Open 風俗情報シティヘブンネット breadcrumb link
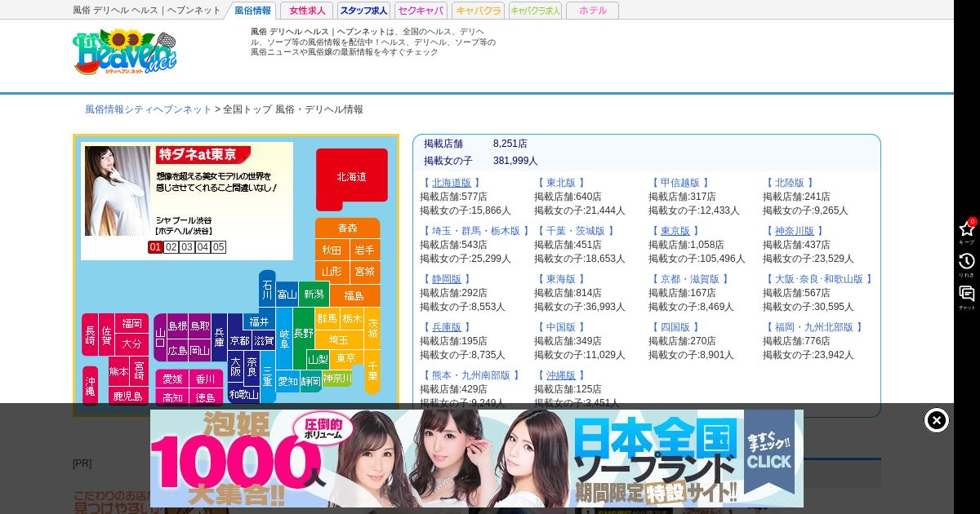 coord(149,109)
